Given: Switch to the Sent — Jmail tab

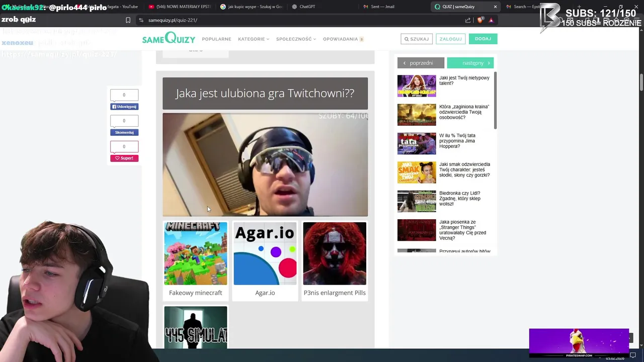Looking at the screenshot, I should point(394,7).
